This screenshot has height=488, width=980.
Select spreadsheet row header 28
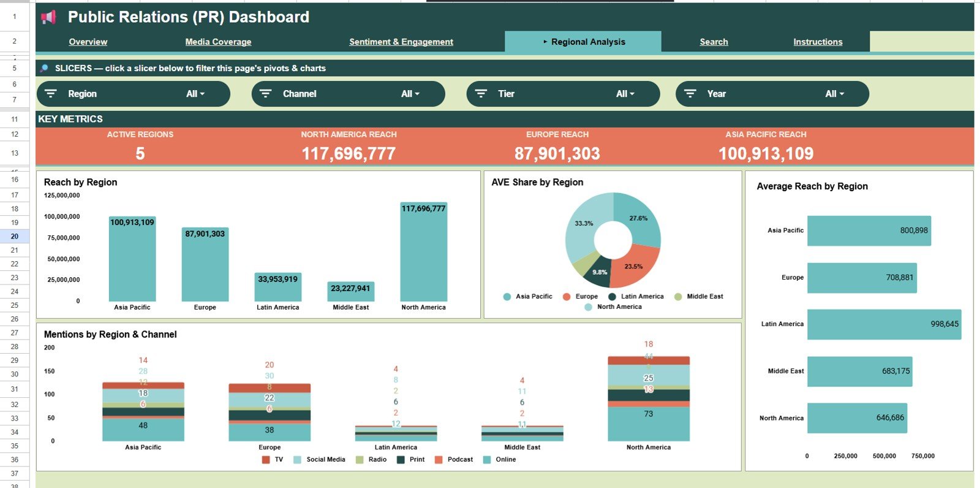(x=15, y=346)
